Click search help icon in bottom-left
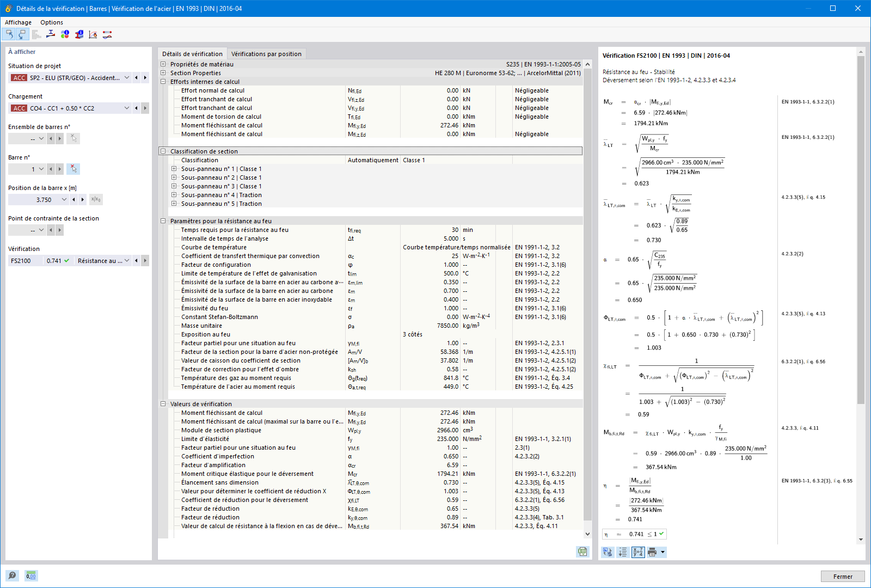The height and width of the screenshot is (588, 871). tap(12, 575)
